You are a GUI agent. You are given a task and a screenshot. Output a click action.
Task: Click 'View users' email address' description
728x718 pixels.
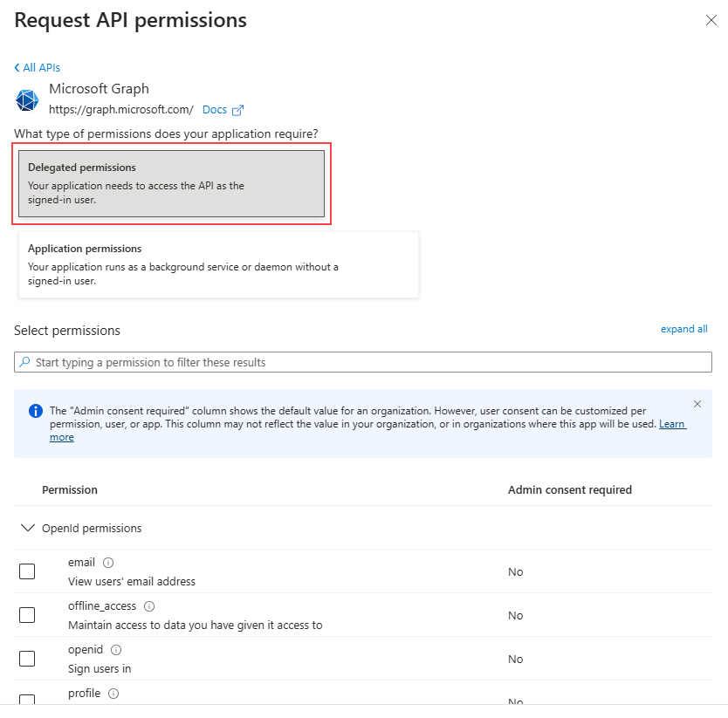click(132, 582)
